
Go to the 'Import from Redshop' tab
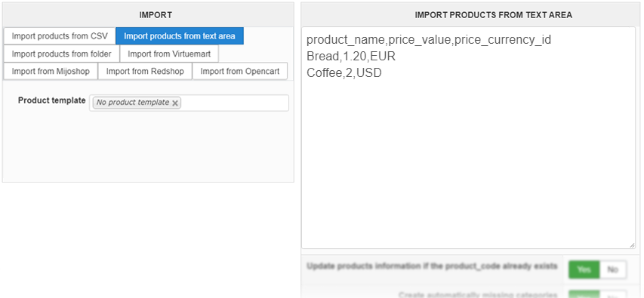(145, 72)
